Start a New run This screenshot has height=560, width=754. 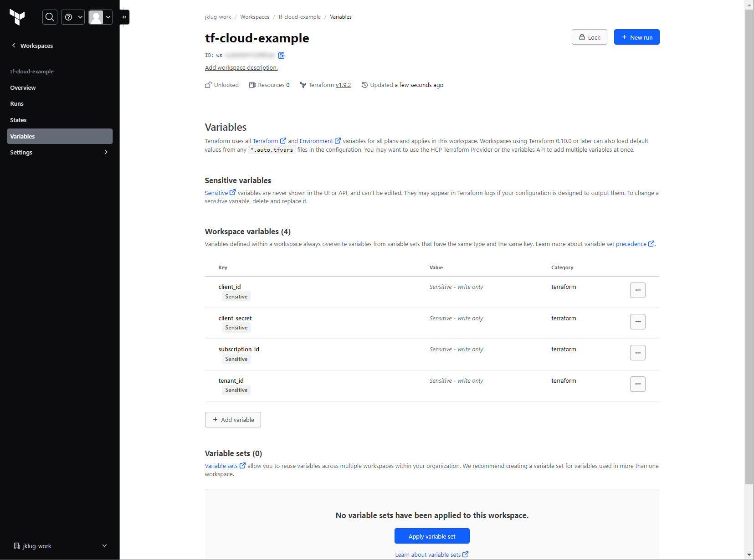(636, 37)
